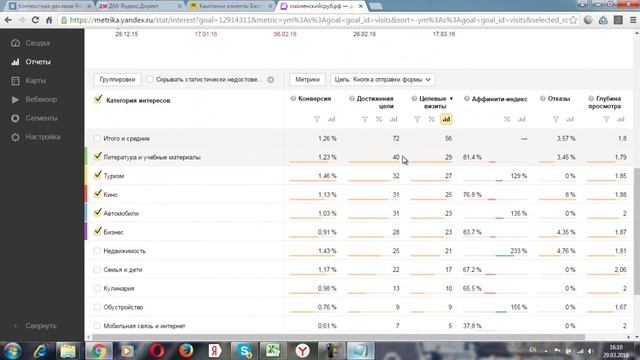Click the percent icon under Достижения цели column

coord(379,119)
